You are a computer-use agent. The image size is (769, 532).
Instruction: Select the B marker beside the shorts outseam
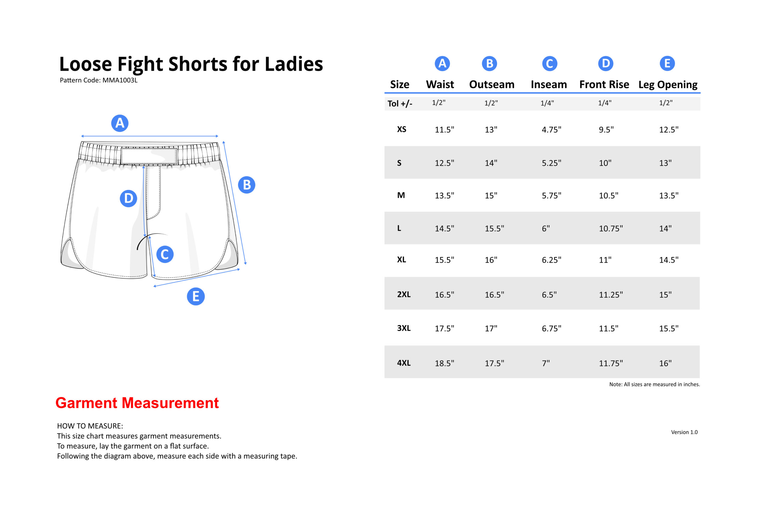tap(246, 185)
